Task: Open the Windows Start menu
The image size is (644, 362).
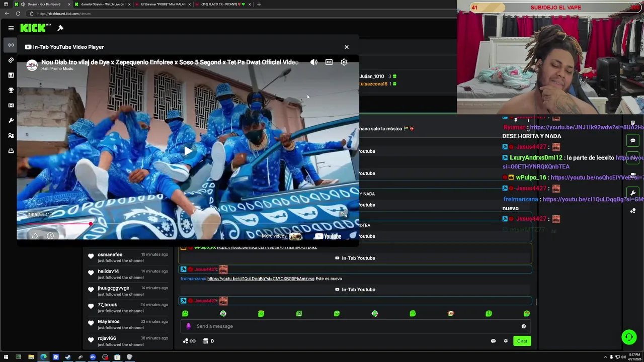Action: tap(6, 357)
